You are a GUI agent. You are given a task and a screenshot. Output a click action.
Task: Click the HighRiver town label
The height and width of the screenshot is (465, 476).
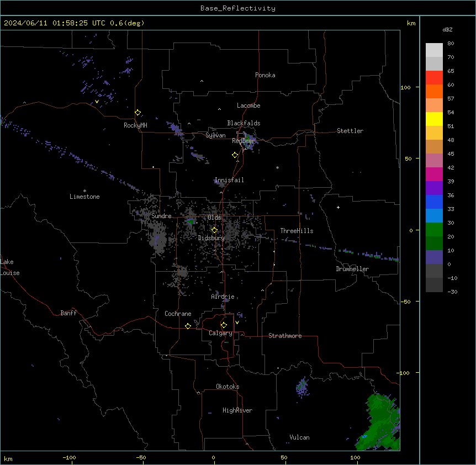coord(237,410)
